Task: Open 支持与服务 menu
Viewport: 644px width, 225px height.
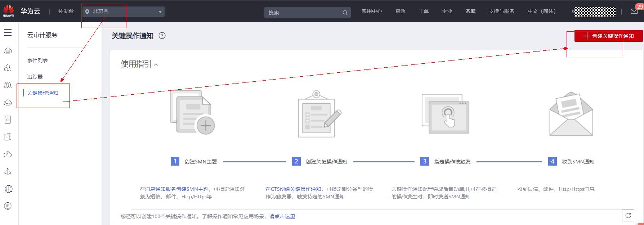Action: 501,12
